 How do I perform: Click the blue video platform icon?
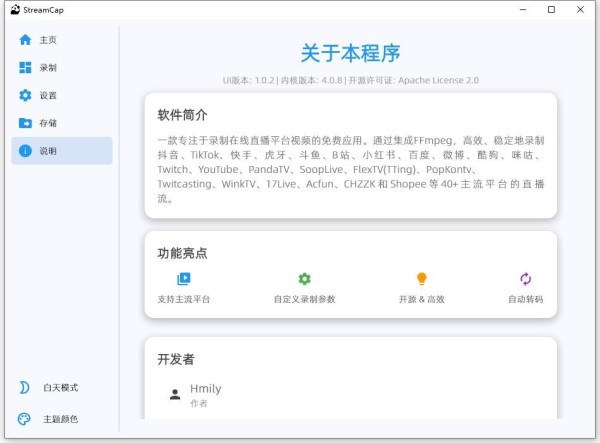[x=184, y=279]
